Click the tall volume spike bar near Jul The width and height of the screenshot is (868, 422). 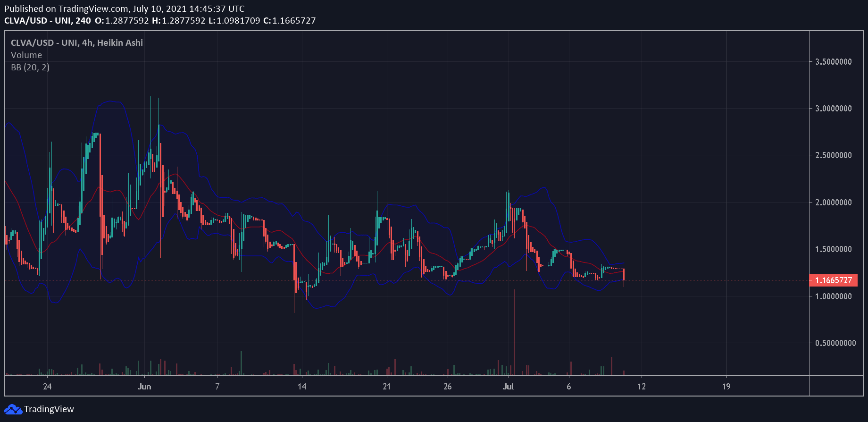pyautogui.click(x=514, y=330)
